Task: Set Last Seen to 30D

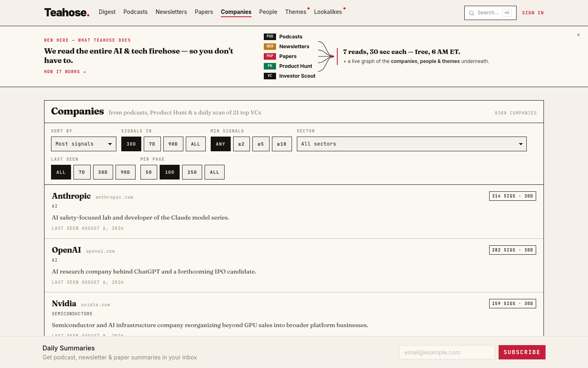Action: coord(103,172)
